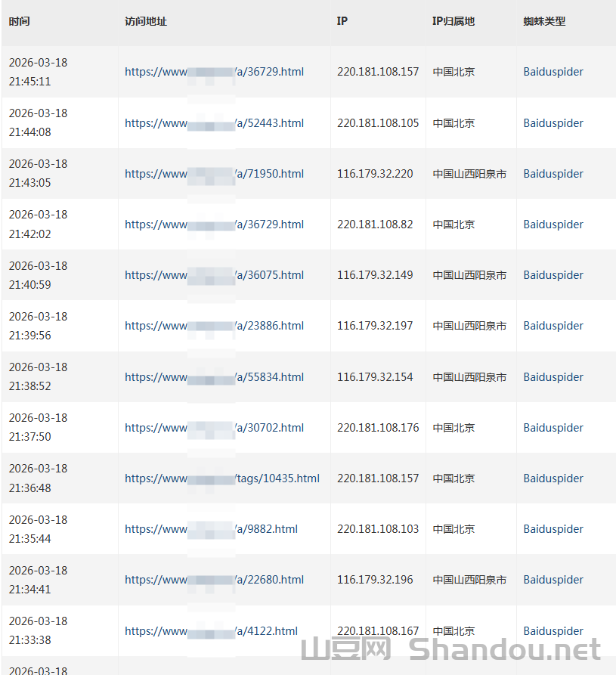Open the /a/52443.html URL link
The height and width of the screenshot is (675, 616).
[x=214, y=123]
